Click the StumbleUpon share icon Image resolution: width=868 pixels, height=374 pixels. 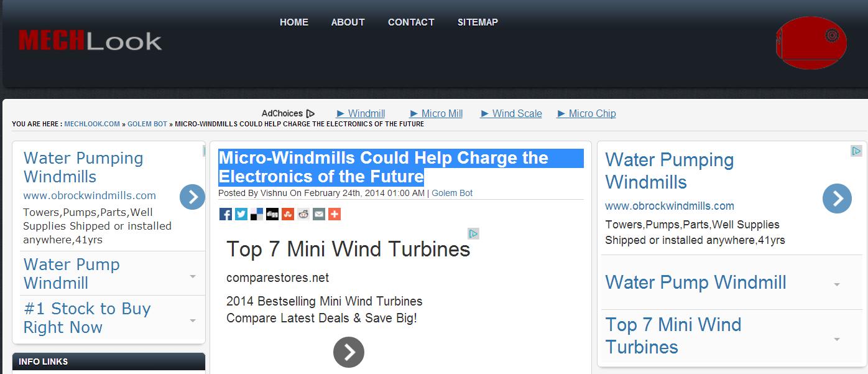(x=288, y=214)
